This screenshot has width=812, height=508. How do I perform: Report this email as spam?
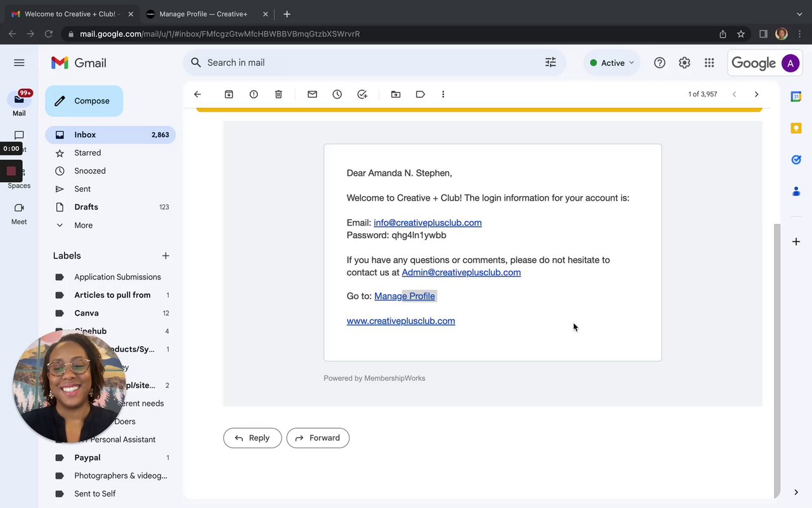[x=254, y=94]
